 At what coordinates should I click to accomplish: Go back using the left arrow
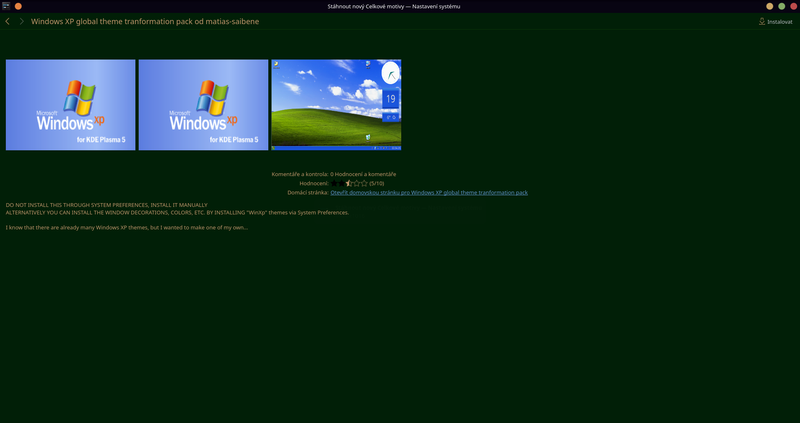coord(8,21)
